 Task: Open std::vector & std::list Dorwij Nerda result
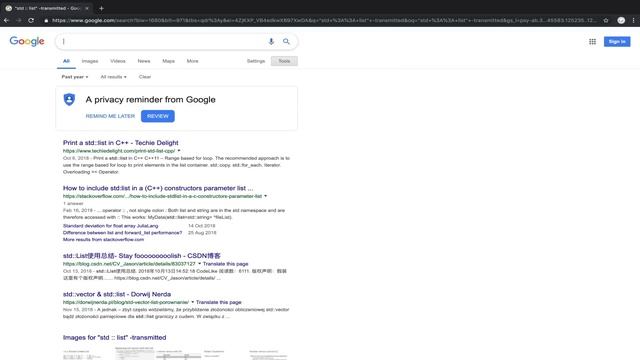tap(117, 294)
